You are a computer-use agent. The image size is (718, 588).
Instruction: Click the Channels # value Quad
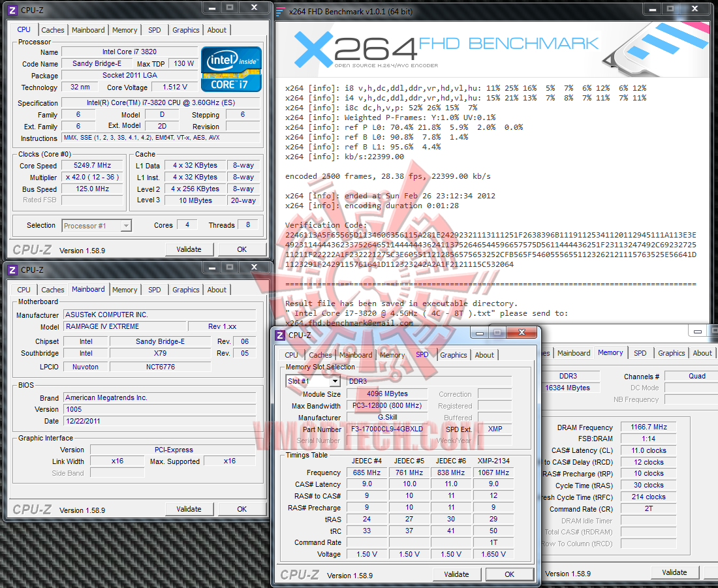tap(691, 376)
